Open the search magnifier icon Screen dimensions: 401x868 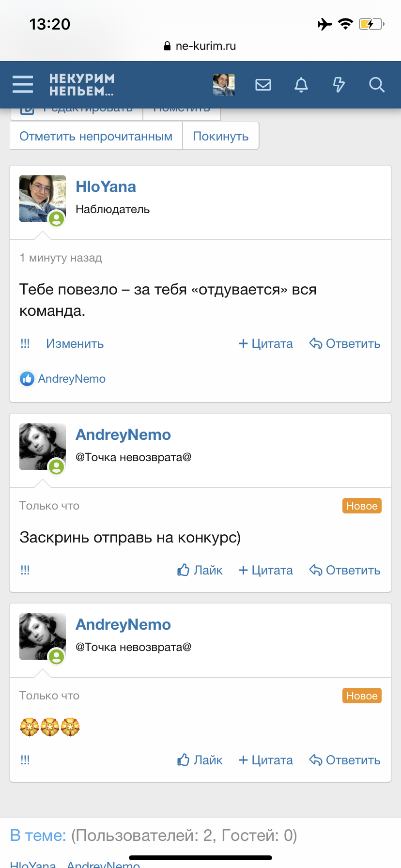(376, 85)
